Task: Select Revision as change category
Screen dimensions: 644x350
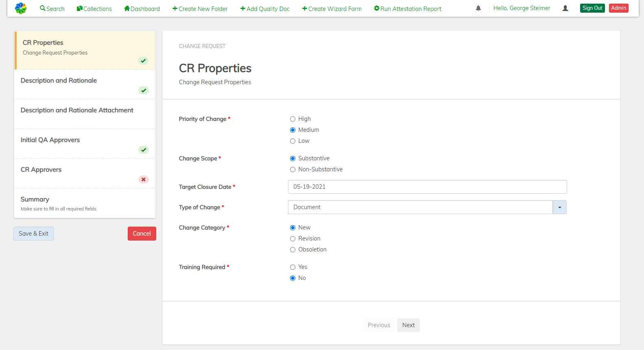Action: [293, 239]
